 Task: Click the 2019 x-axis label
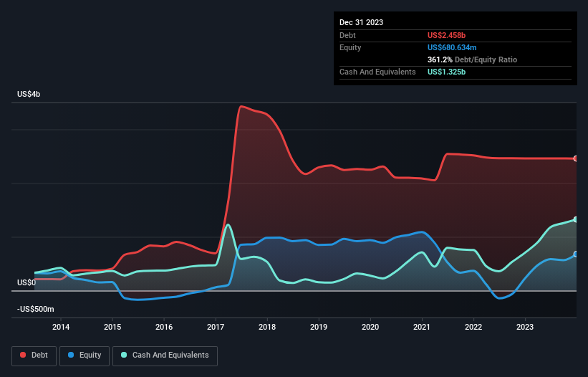319,327
